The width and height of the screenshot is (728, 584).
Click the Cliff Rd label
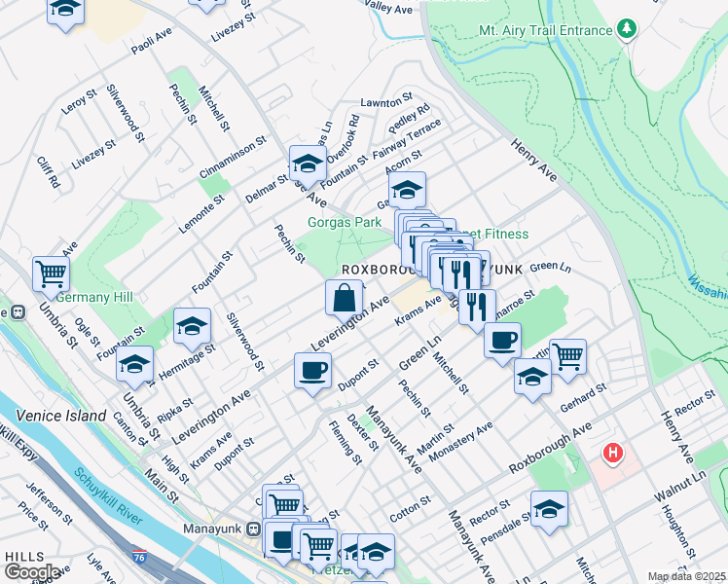click(49, 172)
